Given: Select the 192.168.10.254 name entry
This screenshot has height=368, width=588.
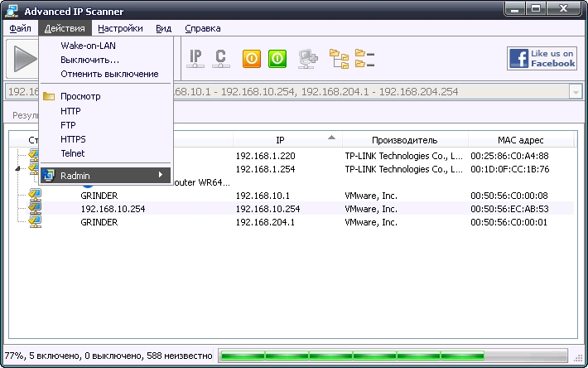Looking at the screenshot, I should pos(113,209).
